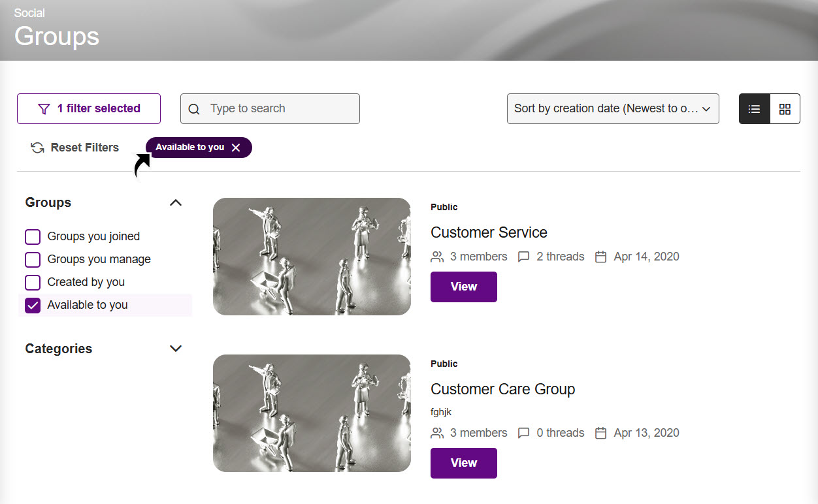Click the funnel filter icon
The width and height of the screenshot is (818, 504).
click(44, 109)
